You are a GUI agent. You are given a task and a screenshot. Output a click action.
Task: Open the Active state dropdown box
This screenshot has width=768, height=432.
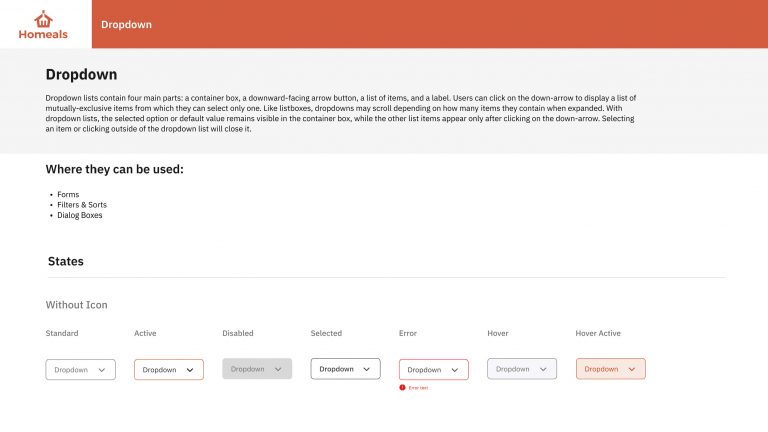point(169,370)
